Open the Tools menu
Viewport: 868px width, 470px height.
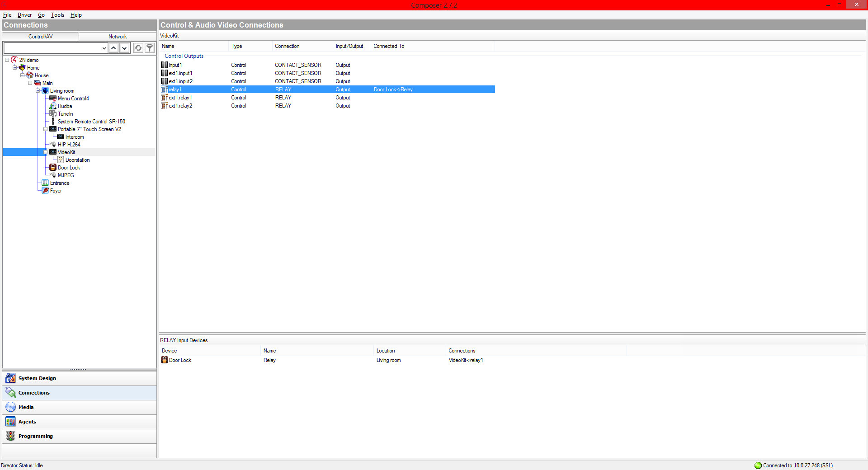coord(57,15)
